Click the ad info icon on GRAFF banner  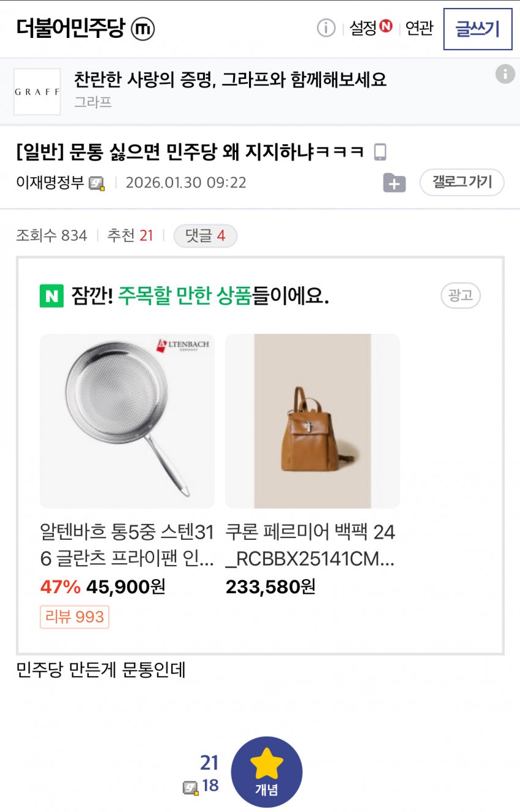pyautogui.click(x=505, y=74)
